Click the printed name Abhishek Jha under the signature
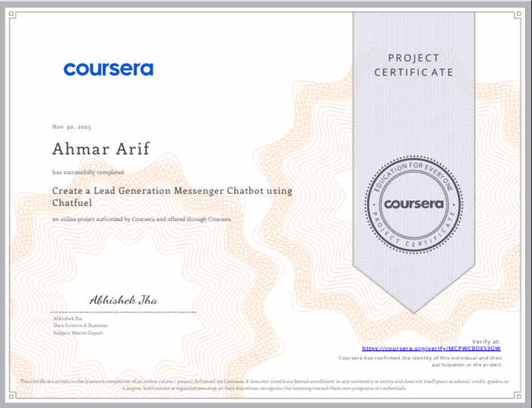This screenshot has height=408, width=532. (68, 318)
